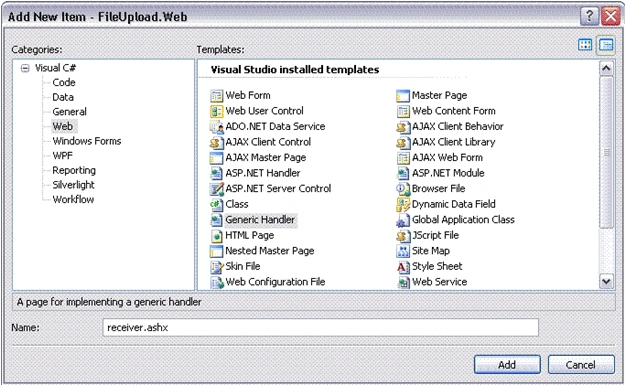
Task: Click the Generic Handler icon
Action: (216, 220)
